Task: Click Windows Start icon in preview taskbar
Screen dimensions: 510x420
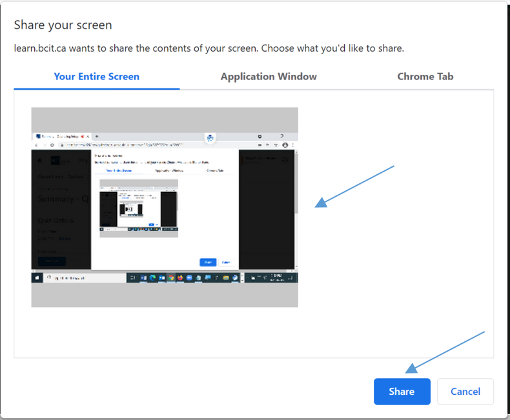Action: point(37,278)
